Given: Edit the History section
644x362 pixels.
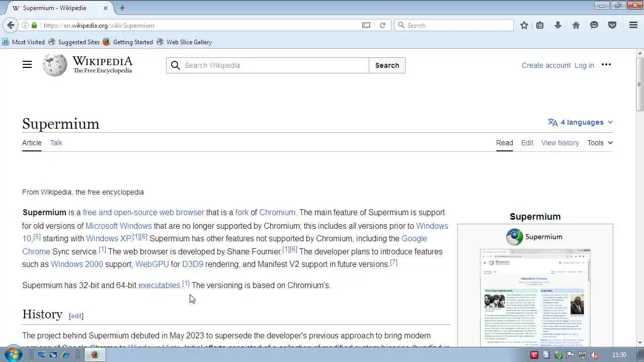Looking at the screenshot, I should (x=76, y=316).
